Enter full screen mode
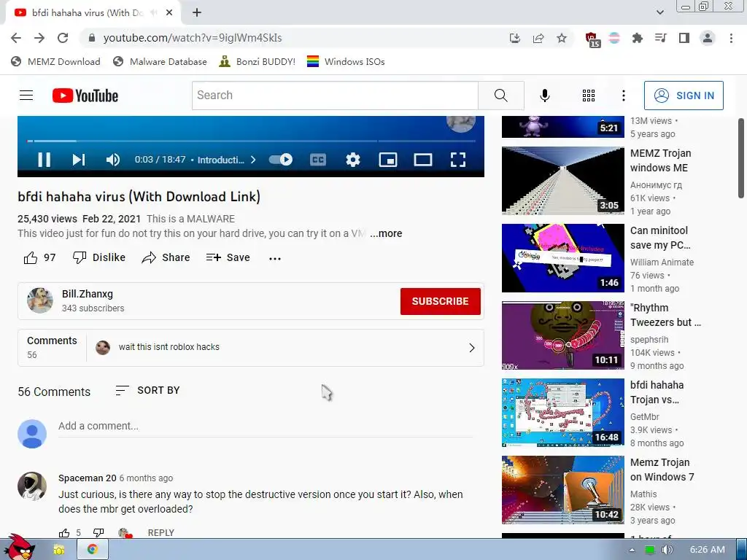The height and width of the screenshot is (560, 747). pos(458,160)
